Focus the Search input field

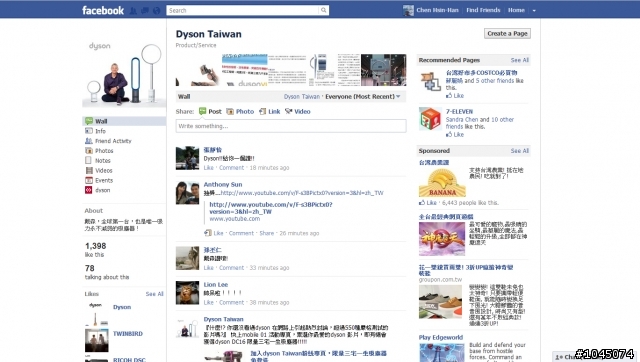pos(242,10)
